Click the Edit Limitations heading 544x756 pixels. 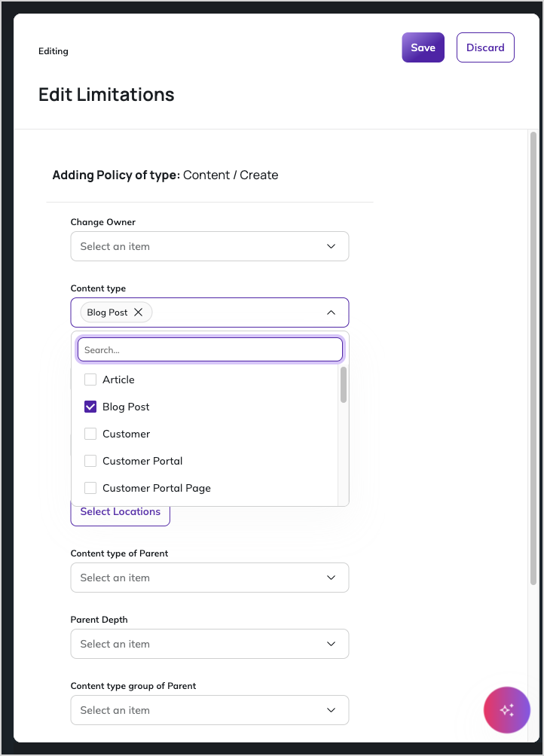point(106,95)
